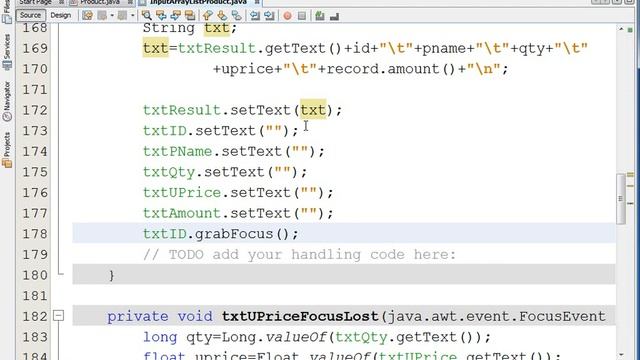Screen dimensions: 640x360
Task: Click txtID.setText("") on line 173
Action: [x=221, y=131]
